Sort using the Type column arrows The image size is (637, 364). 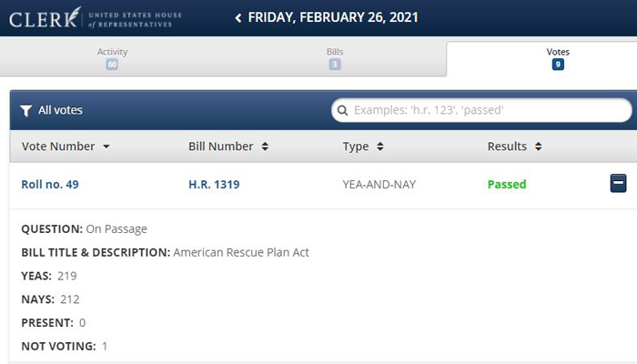pyautogui.click(x=379, y=147)
